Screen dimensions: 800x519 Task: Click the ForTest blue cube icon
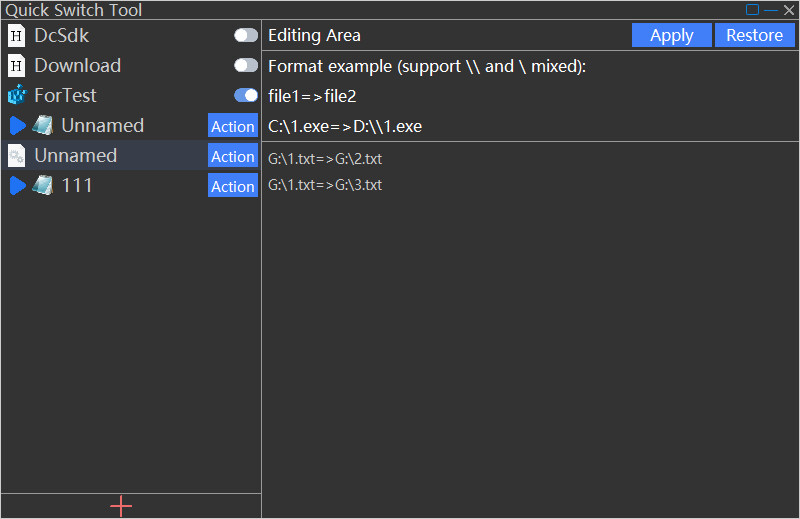pyautogui.click(x=16, y=96)
